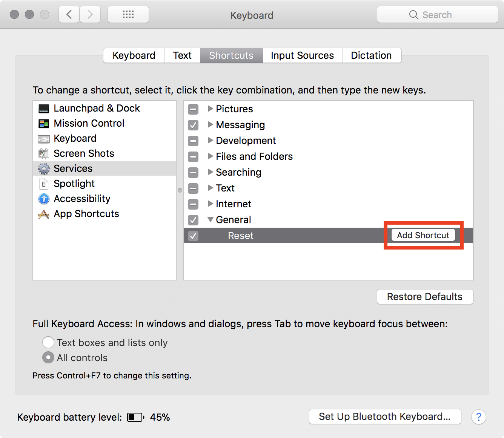Expand the Pictures group triangle
504x438 pixels.
click(211, 109)
